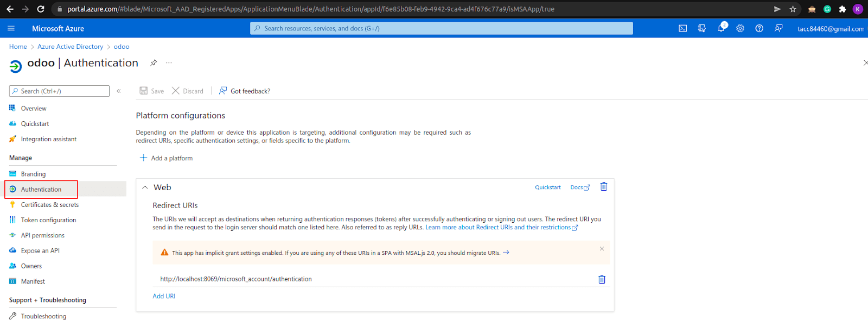Select Authentication in the left menu

point(41,189)
